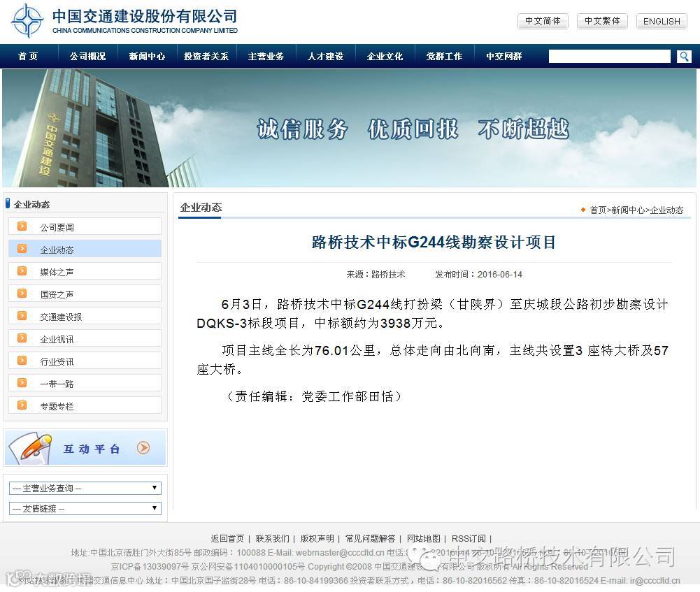Open 公司概况 navigation menu
700x592 pixels.
pyautogui.click(x=87, y=56)
